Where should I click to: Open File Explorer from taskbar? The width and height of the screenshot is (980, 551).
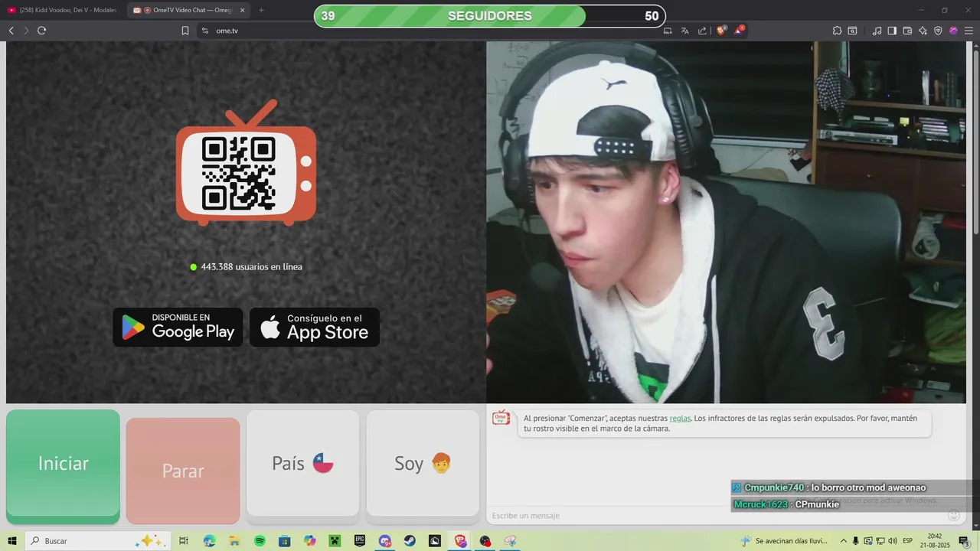tap(234, 541)
